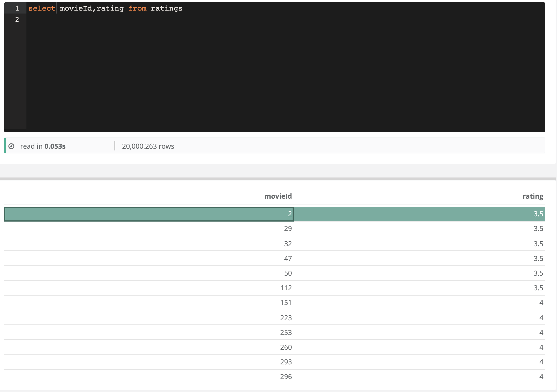This screenshot has height=392, width=557.
Task: Click the 'select' keyword in the query
Action: (42, 9)
